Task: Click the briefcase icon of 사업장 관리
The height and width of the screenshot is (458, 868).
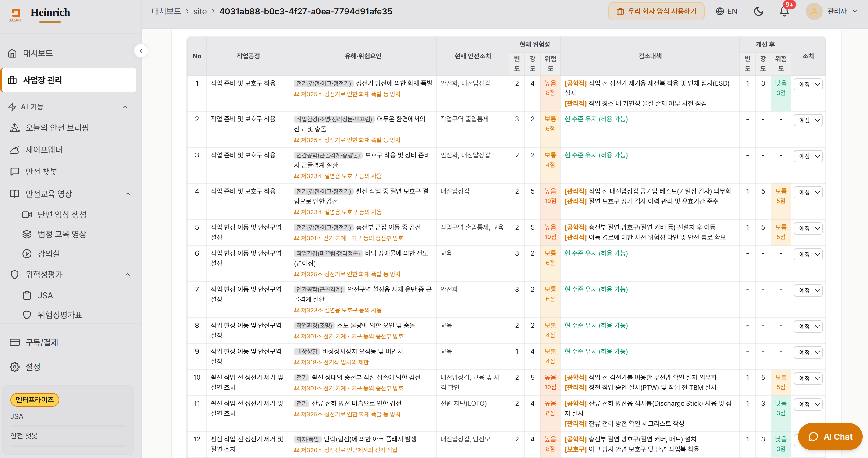Action: (x=13, y=80)
